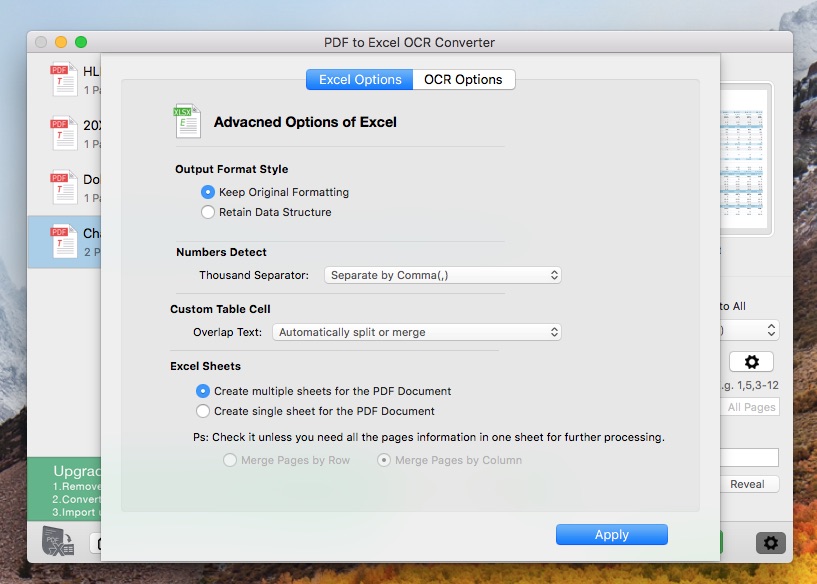Image resolution: width=817 pixels, height=584 pixels.
Task: Click the PDF file icon beside the Do entry
Action: [x=64, y=188]
